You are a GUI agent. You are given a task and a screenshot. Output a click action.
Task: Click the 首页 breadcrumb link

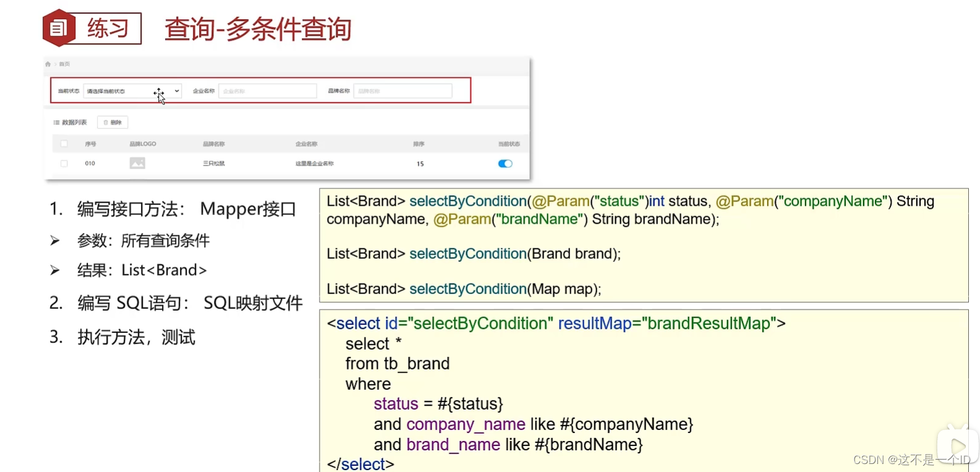(64, 64)
